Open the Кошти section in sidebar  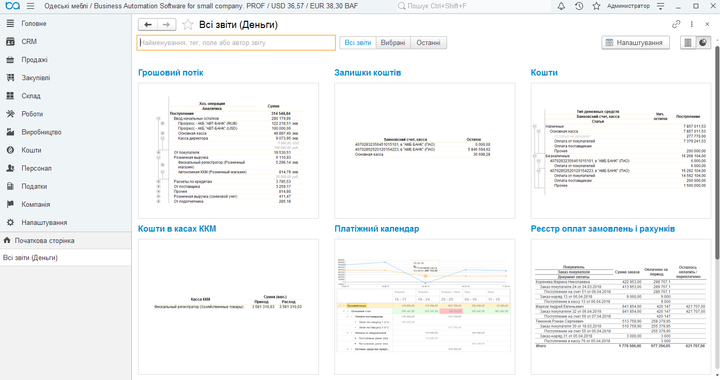click(x=31, y=150)
